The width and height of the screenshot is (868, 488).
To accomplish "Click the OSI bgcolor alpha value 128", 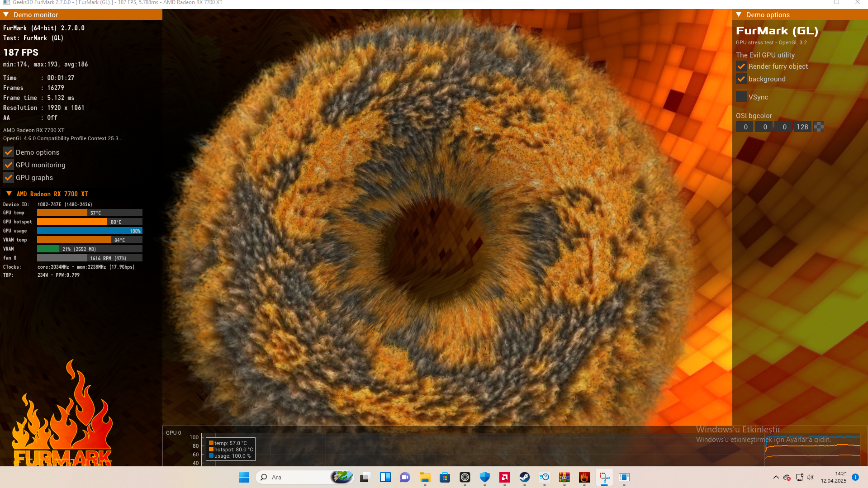I will click(x=802, y=127).
